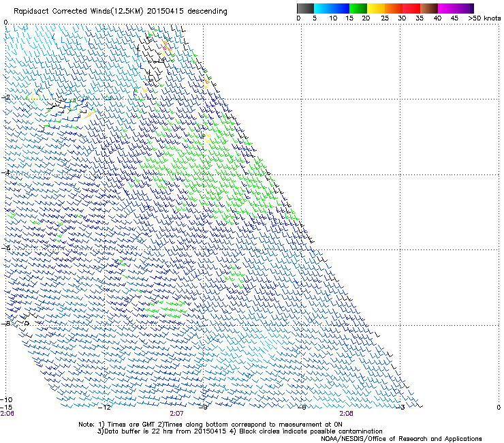Click the '-4' latitude axis label
The width and height of the screenshot is (504, 443).
5,172
